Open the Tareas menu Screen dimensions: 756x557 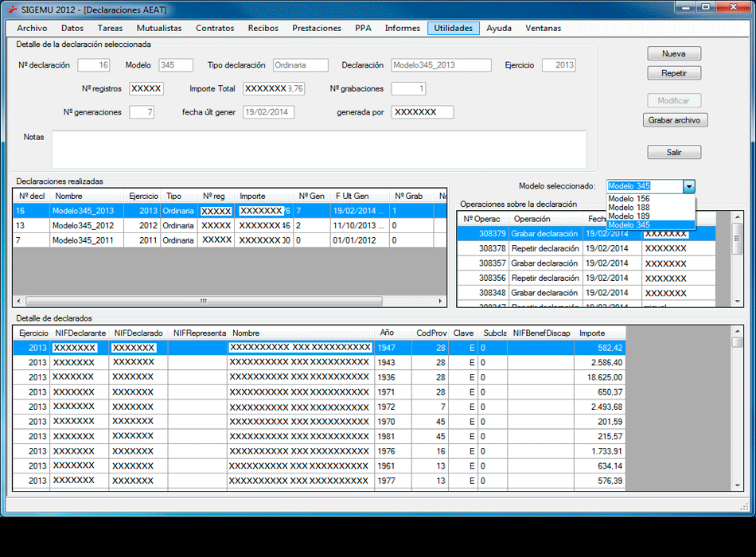point(110,28)
